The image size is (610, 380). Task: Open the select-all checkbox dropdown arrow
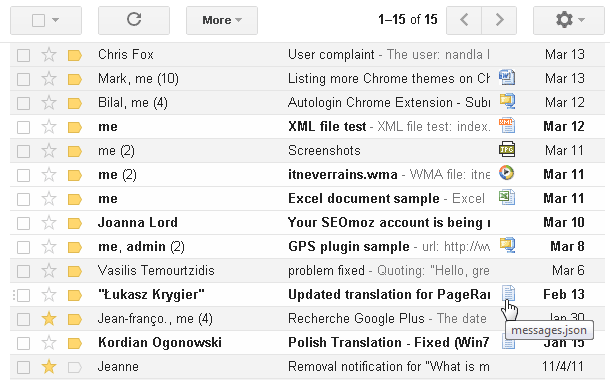[x=56, y=20]
